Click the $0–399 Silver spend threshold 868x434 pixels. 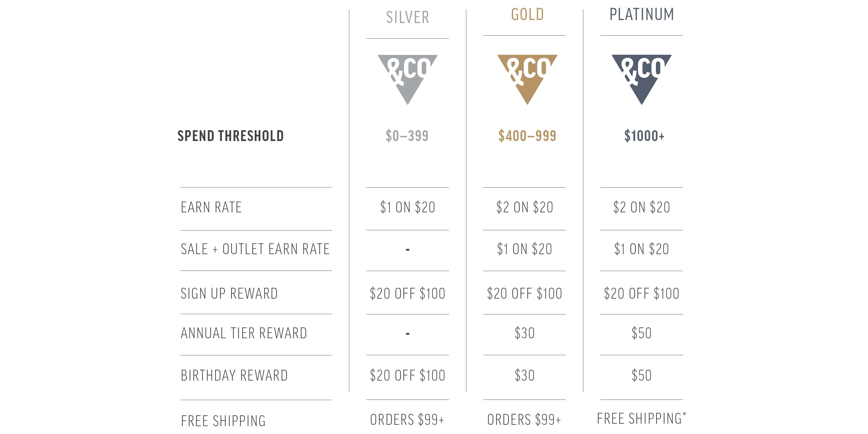point(407,136)
